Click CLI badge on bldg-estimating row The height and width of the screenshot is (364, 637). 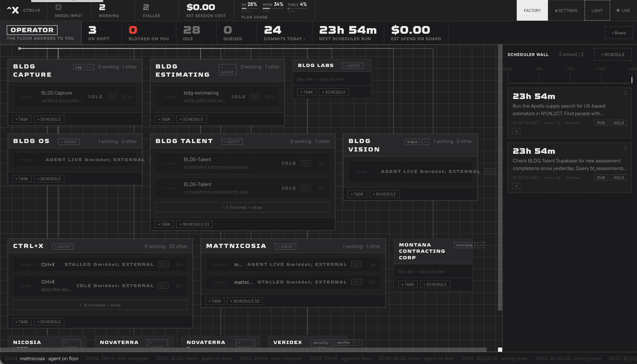(x=255, y=97)
